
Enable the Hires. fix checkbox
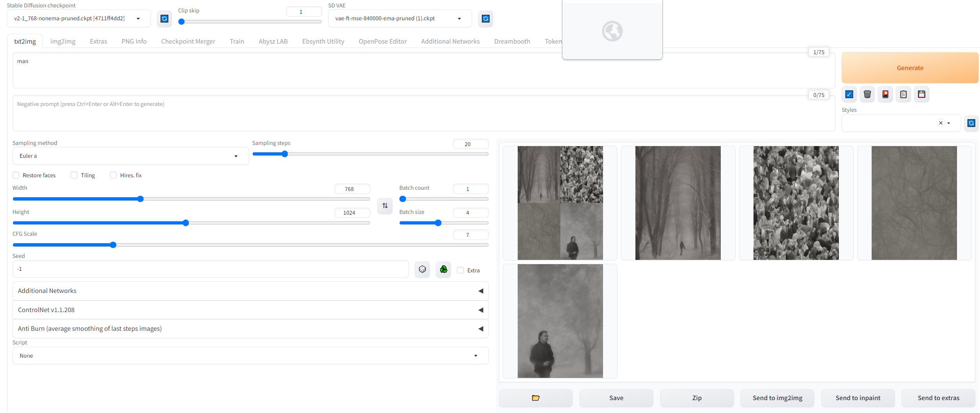point(113,175)
